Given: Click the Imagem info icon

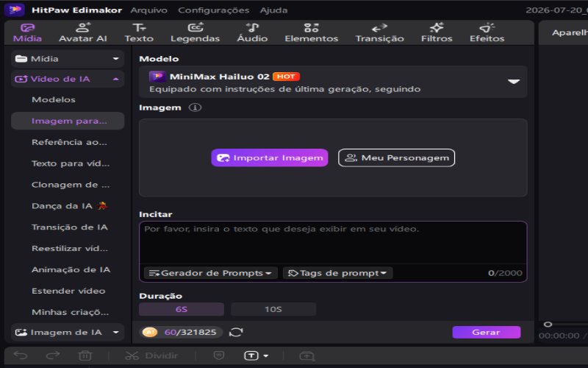Looking at the screenshot, I should pyautogui.click(x=195, y=107).
